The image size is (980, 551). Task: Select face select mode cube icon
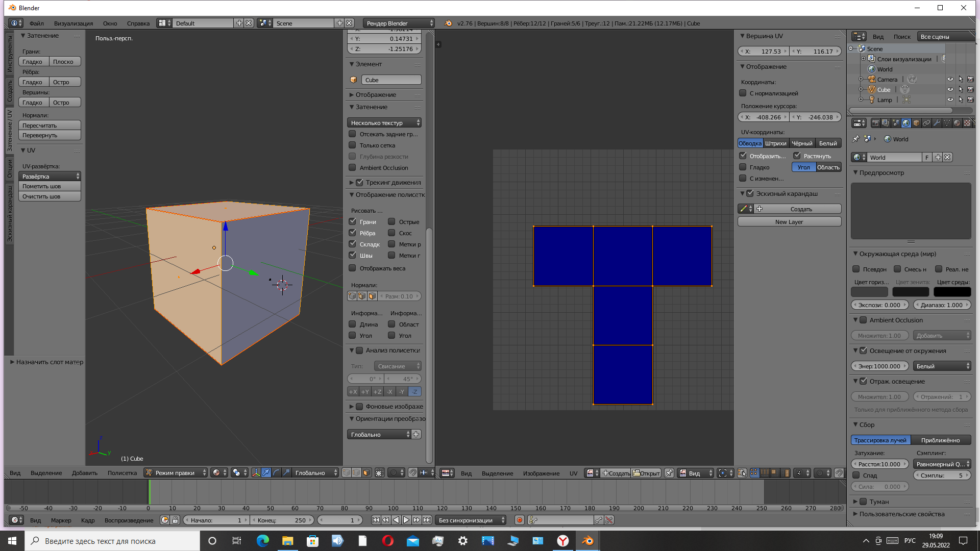tap(366, 473)
